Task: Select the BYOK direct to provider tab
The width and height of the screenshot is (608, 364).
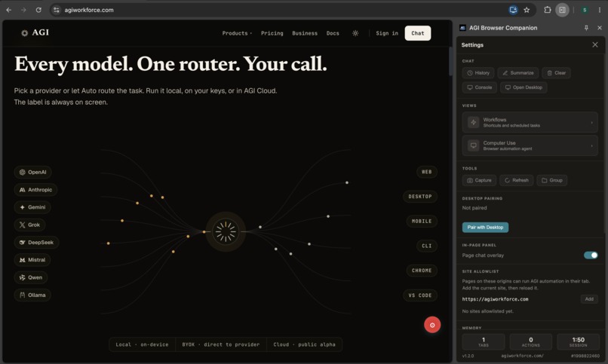Action: [x=221, y=344]
